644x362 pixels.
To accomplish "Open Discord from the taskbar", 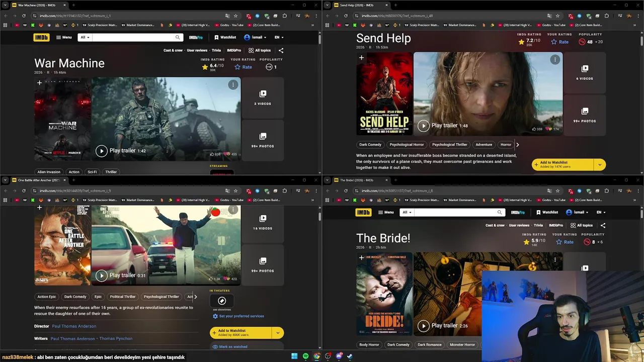I will click(x=339, y=356).
